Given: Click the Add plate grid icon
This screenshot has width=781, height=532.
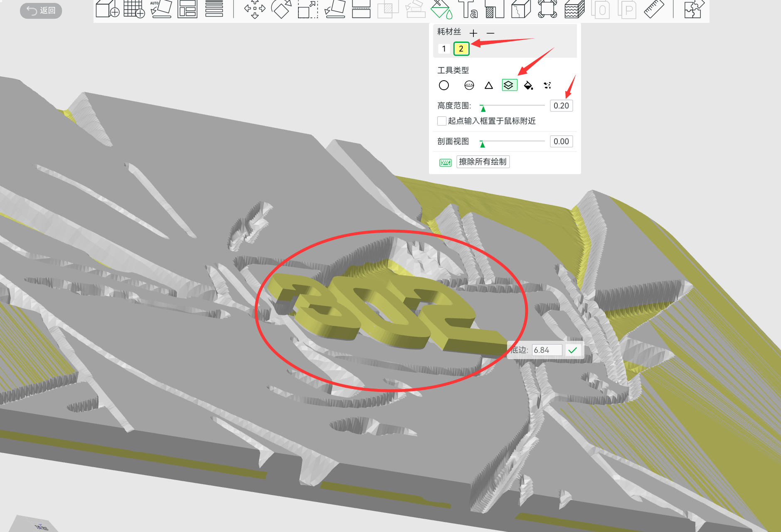Looking at the screenshot, I should click(x=134, y=9).
